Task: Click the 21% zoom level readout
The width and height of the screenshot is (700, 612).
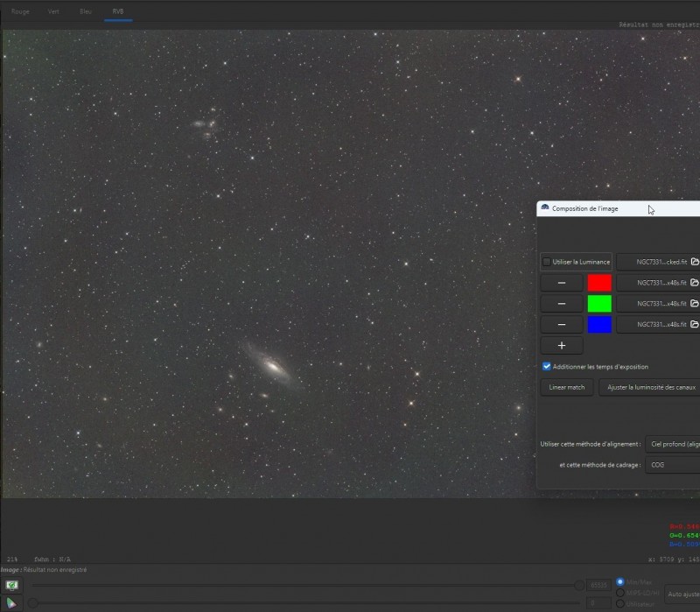Action: point(12,559)
